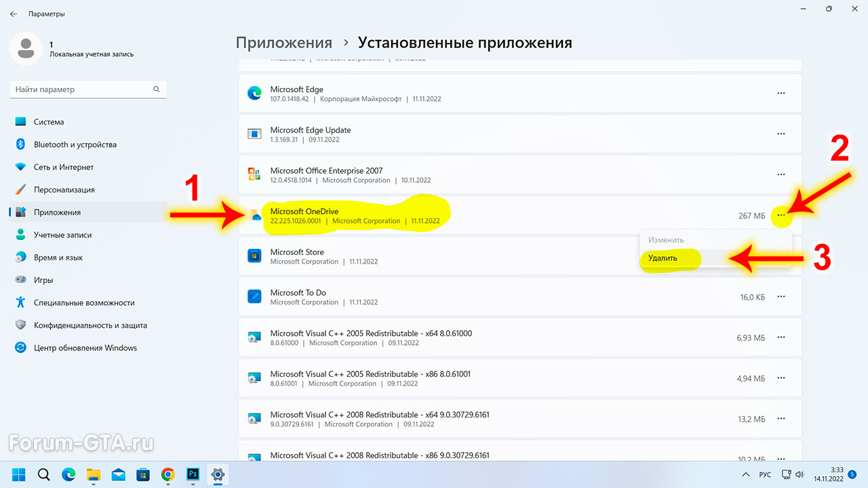Click the Microsoft Edge app icon in list
The height and width of the screenshot is (488, 868).
coord(254,94)
